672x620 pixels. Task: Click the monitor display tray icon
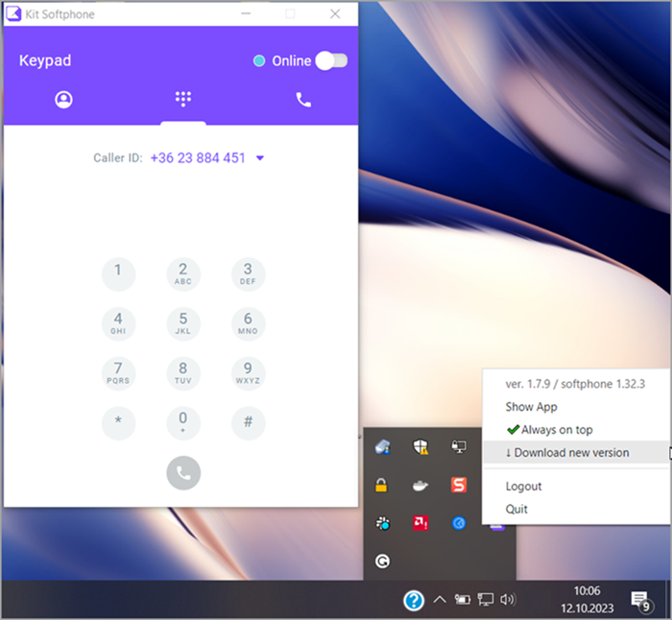click(459, 447)
